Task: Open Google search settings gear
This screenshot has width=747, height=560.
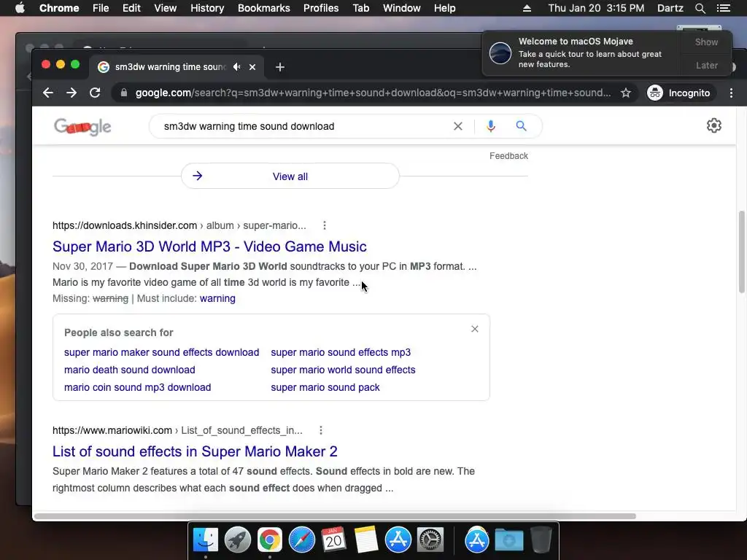Action: click(x=713, y=125)
